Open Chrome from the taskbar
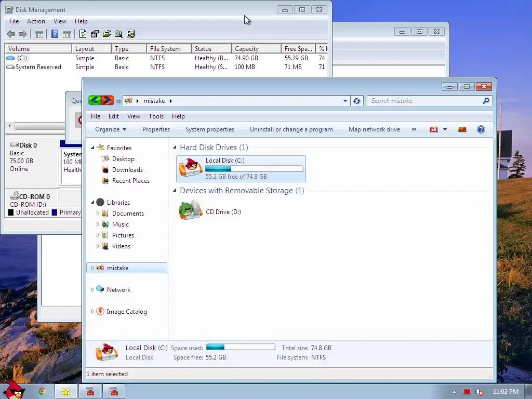The image size is (532, 399). tap(42, 392)
